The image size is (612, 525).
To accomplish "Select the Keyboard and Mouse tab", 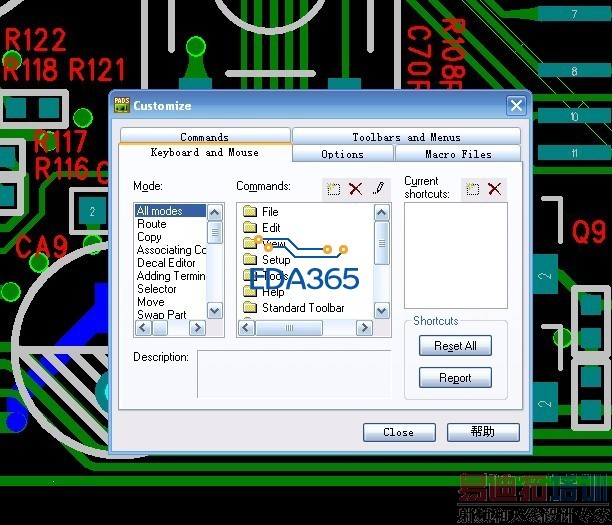I will pyautogui.click(x=205, y=153).
